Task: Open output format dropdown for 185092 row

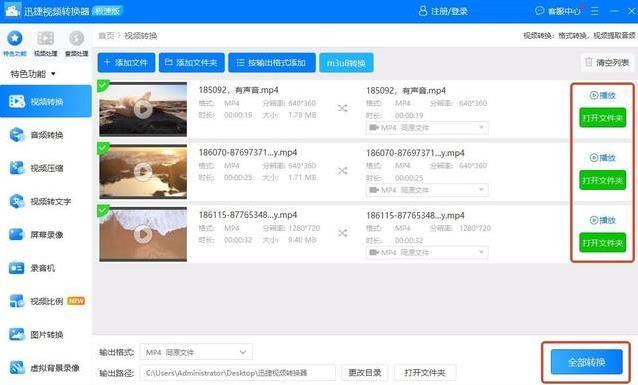Action: pyautogui.click(x=427, y=128)
